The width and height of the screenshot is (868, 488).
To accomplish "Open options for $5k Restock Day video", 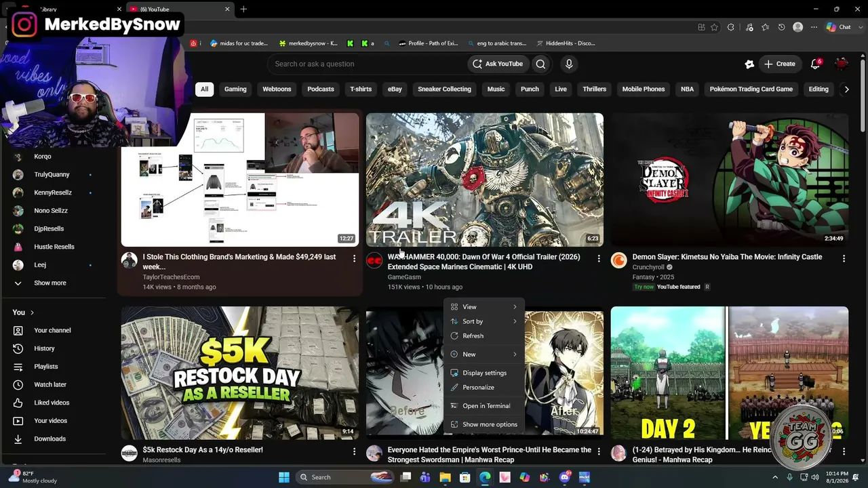I will click(354, 451).
